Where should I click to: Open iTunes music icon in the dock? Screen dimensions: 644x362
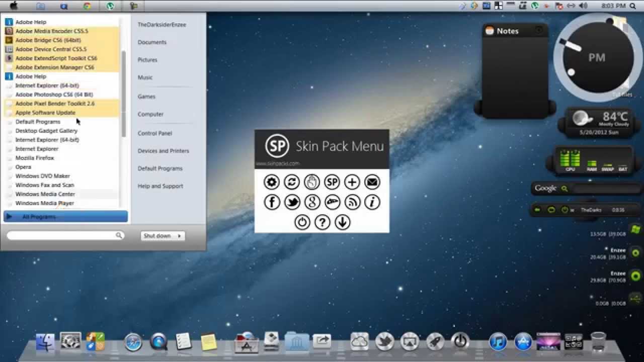pyautogui.click(x=498, y=342)
